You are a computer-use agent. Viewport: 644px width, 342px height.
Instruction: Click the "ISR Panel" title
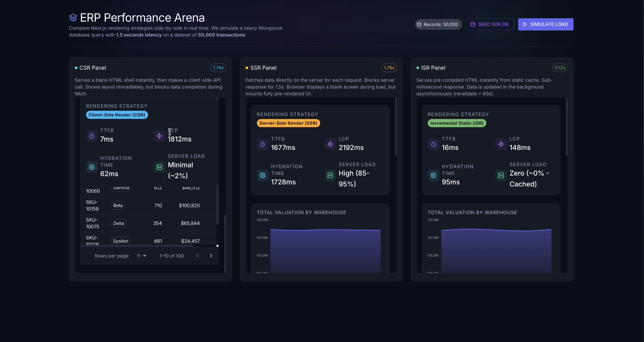point(433,68)
